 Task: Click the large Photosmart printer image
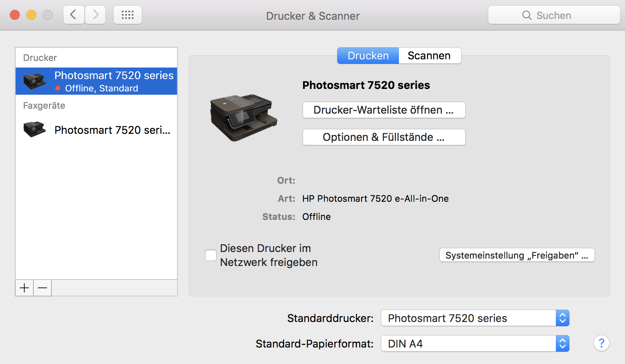point(243,118)
